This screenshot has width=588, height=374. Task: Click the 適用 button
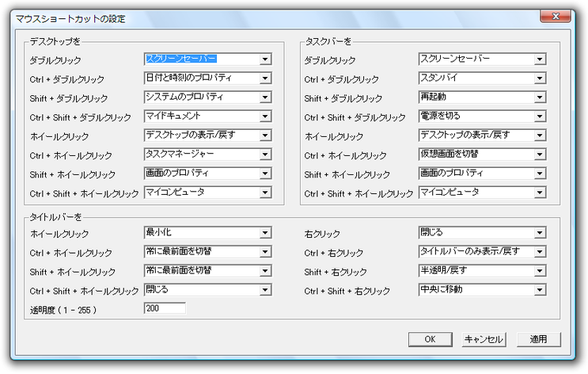coord(538,339)
